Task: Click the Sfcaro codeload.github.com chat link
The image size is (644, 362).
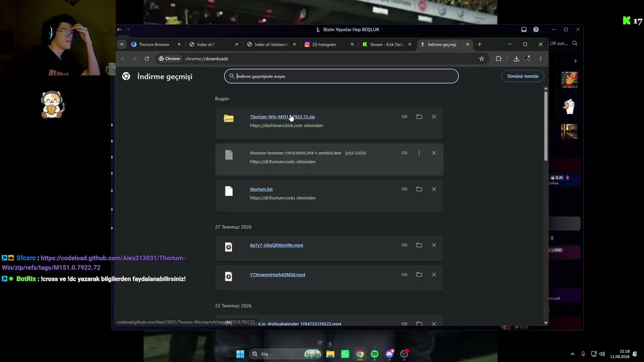Action: tap(94, 263)
